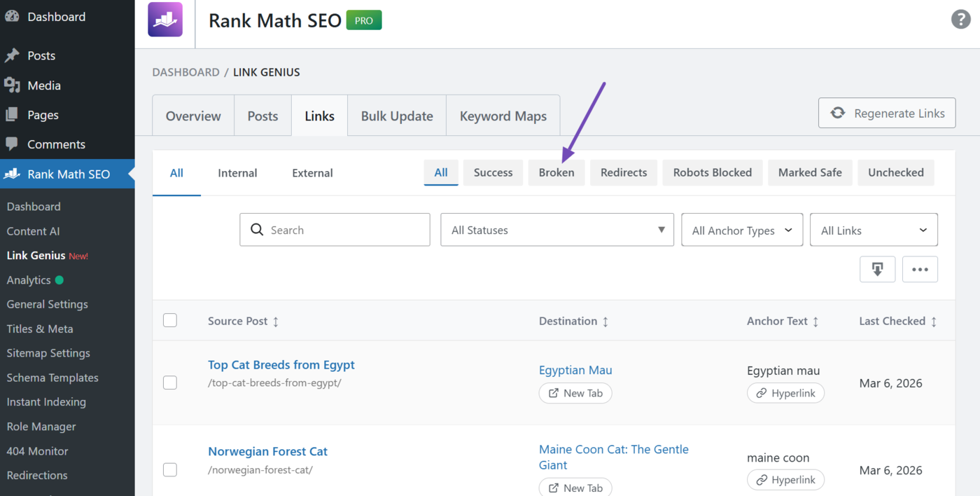
Task: Click New Tab badge under Maine Coon Cat
Action: tap(575, 488)
